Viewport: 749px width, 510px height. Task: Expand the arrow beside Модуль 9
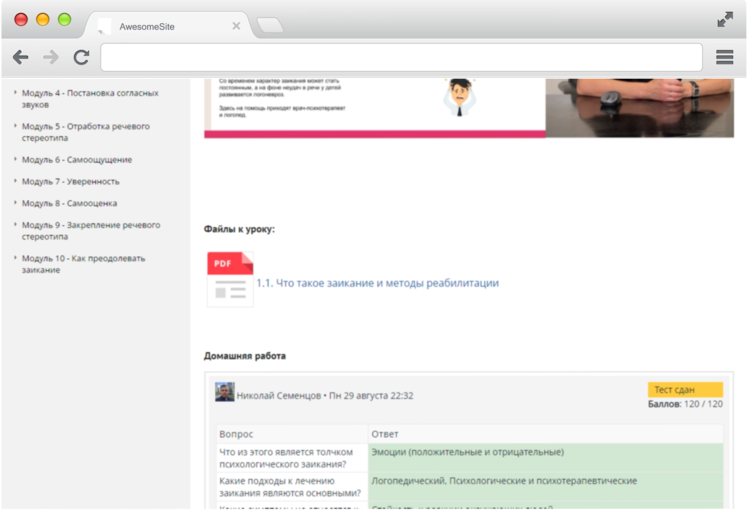tap(15, 224)
